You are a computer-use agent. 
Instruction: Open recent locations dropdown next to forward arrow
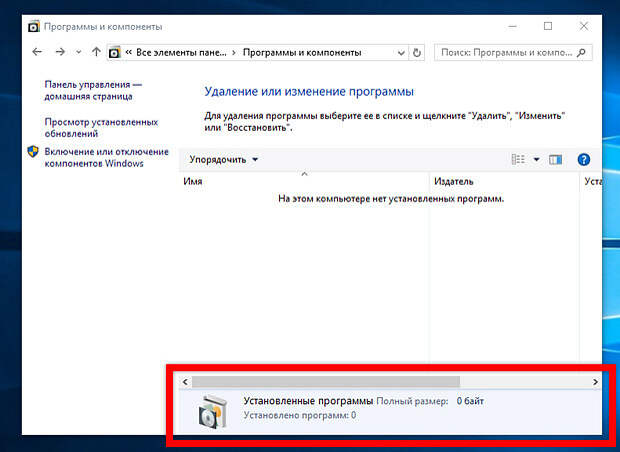click(79, 52)
